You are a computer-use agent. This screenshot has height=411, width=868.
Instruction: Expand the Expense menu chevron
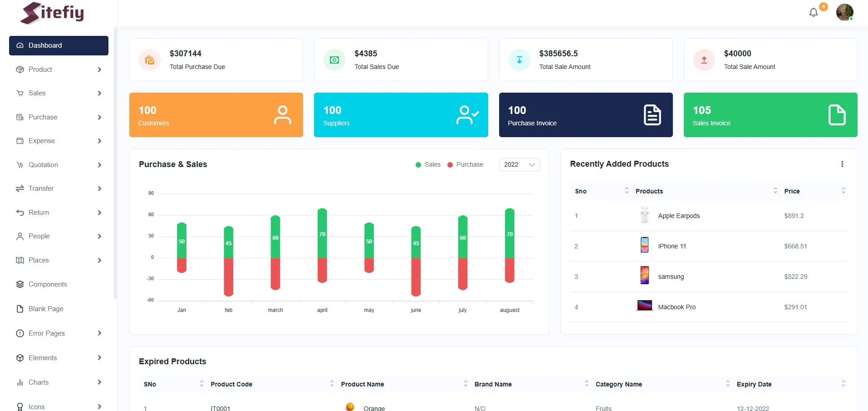[99, 141]
